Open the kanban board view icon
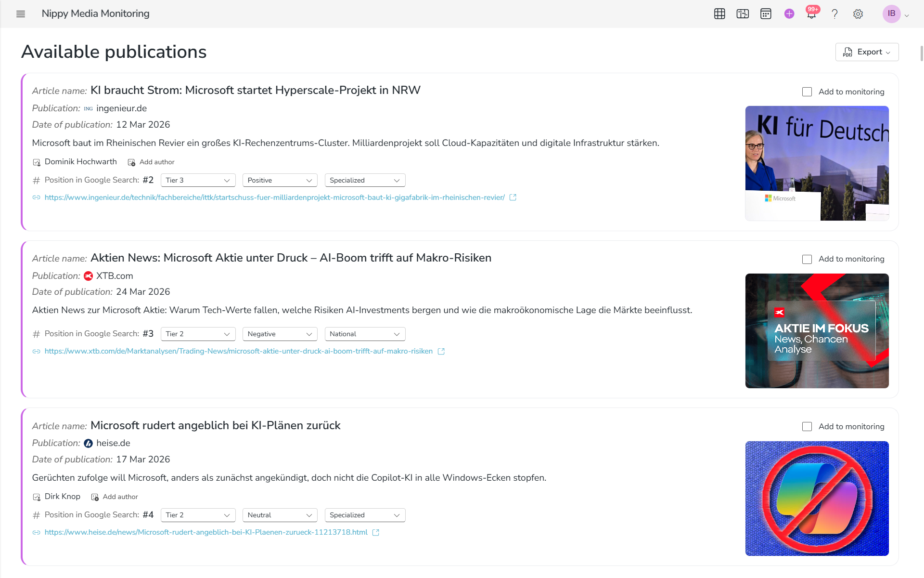Image resolution: width=924 pixels, height=578 pixels. (x=742, y=13)
